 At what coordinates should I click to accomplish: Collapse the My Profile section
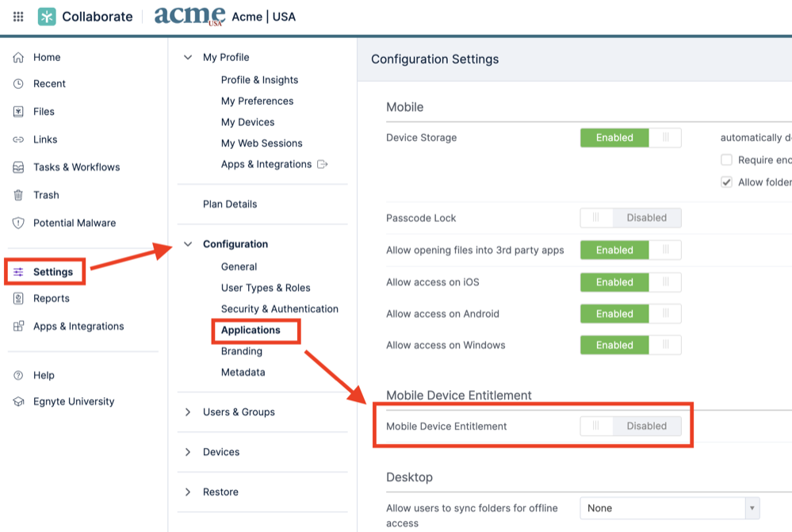click(188, 57)
